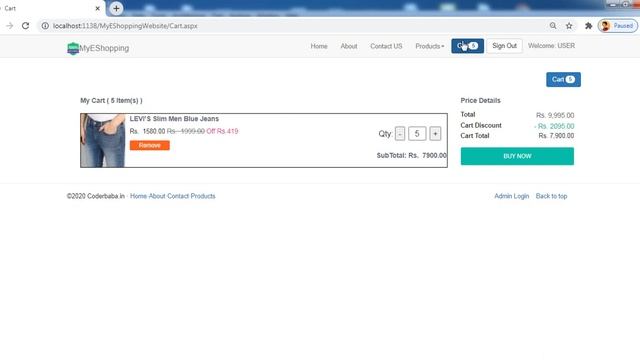Click the footer Home link
The height and width of the screenshot is (360, 640).
tap(138, 196)
